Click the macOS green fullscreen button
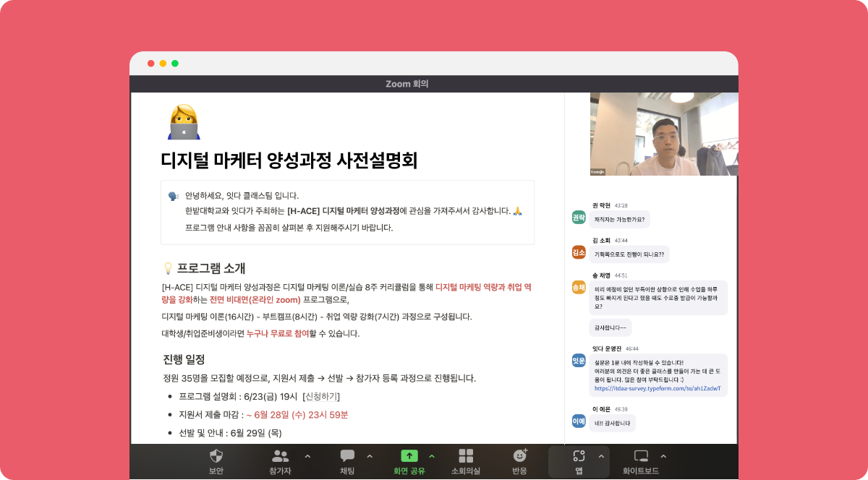This screenshot has height=480, width=868. point(175,64)
